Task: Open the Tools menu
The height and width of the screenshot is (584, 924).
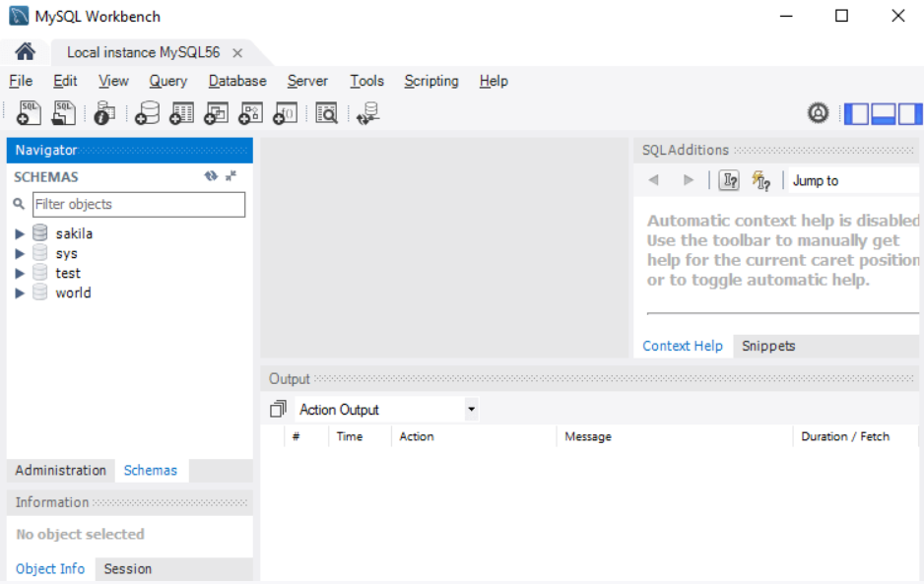Action: click(x=366, y=81)
